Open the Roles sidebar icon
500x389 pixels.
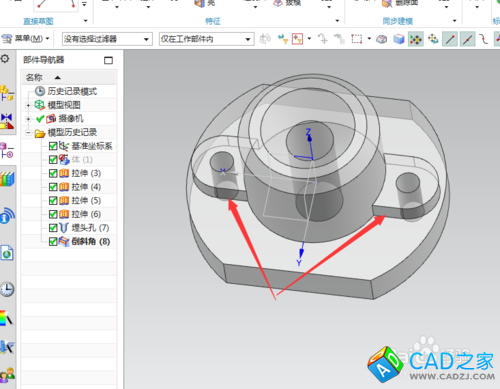(x=7, y=375)
